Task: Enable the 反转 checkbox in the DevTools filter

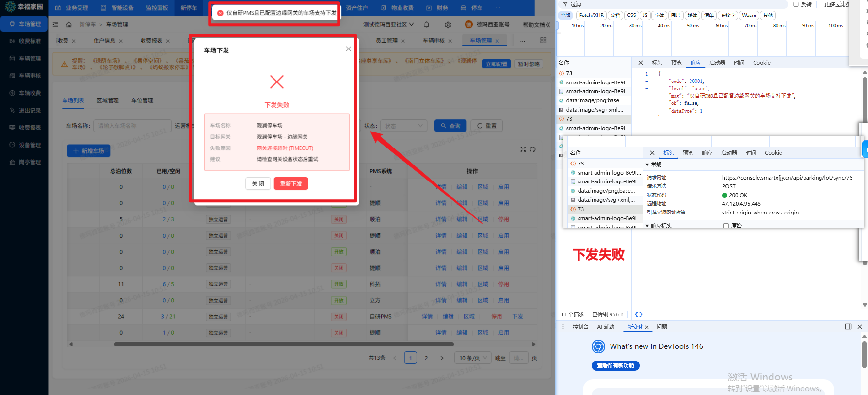Action: click(x=796, y=4)
